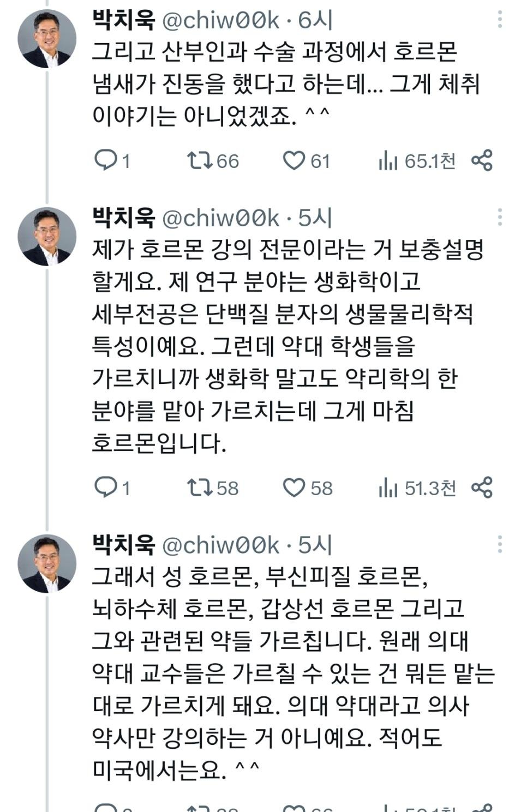Open more options on second tweet
Image resolution: width=527 pixels, height=812 pixels.
coord(500,217)
